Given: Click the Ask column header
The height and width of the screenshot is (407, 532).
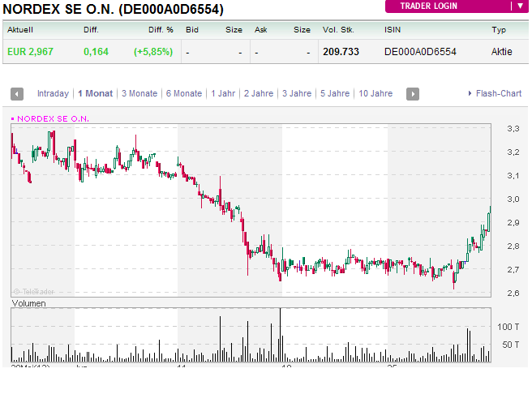Looking at the screenshot, I should pyautogui.click(x=261, y=30).
